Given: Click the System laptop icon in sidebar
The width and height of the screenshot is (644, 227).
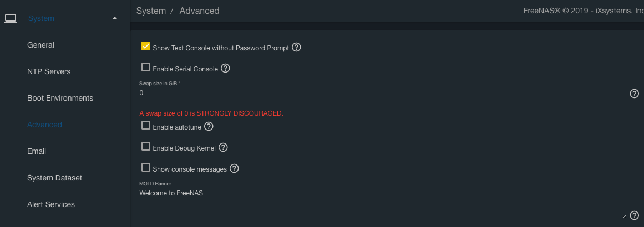Looking at the screenshot, I should click(10, 18).
